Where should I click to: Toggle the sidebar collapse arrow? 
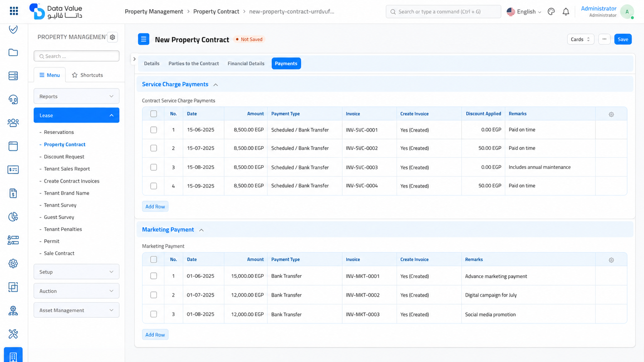[134, 59]
